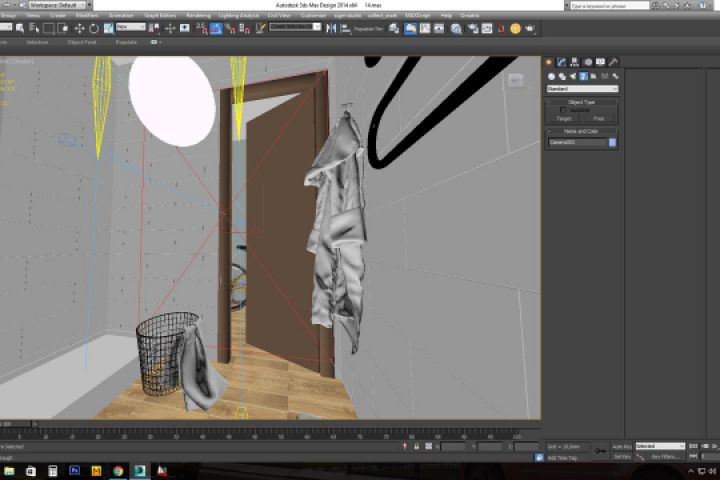Image resolution: width=720 pixels, height=480 pixels.
Task: Open the Rendering menu
Action: 198,16
